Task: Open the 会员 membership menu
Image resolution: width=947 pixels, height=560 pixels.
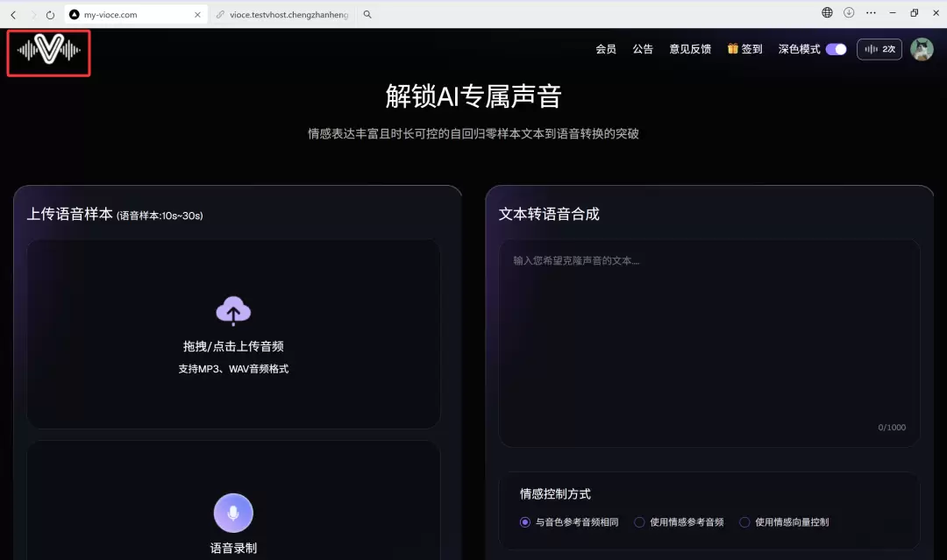Action: coord(606,49)
